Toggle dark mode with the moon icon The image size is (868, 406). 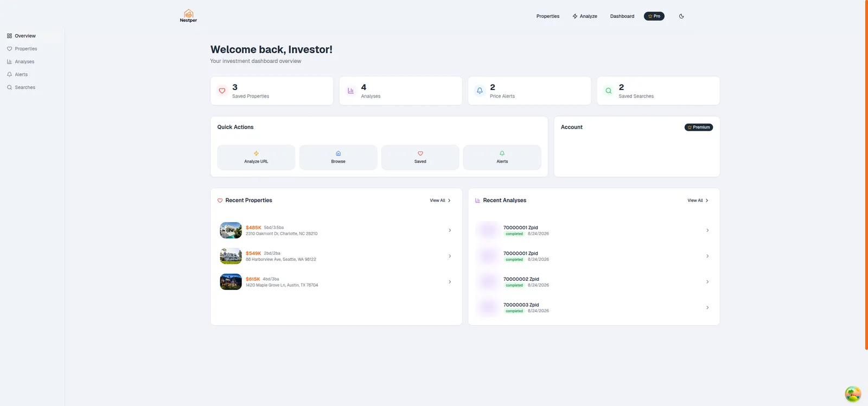681,16
